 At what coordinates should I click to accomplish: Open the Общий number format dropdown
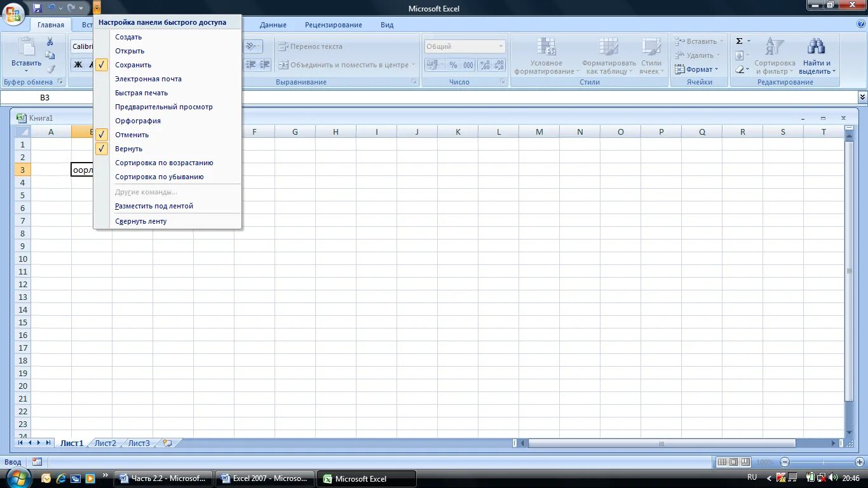pyautogui.click(x=501, y=46)
